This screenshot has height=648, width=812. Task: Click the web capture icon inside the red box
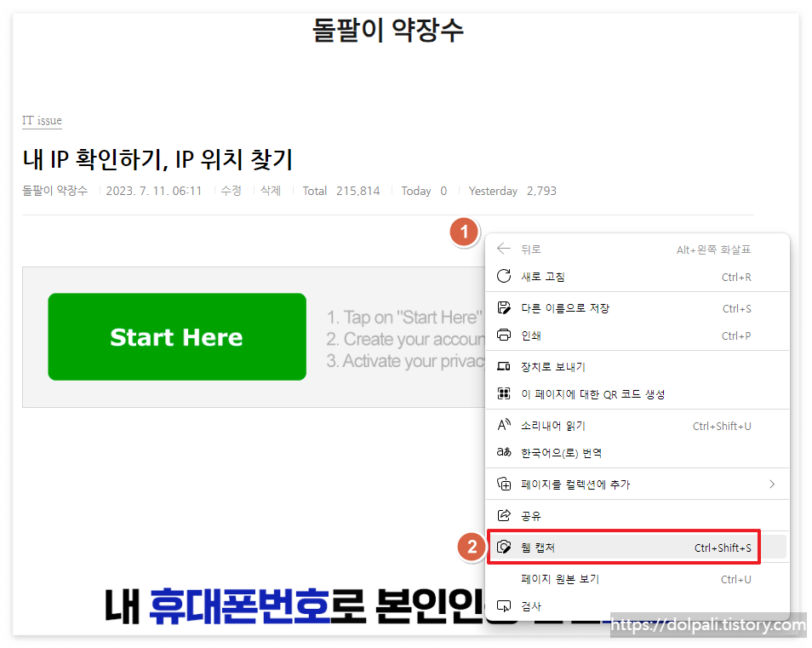(503, 546)
